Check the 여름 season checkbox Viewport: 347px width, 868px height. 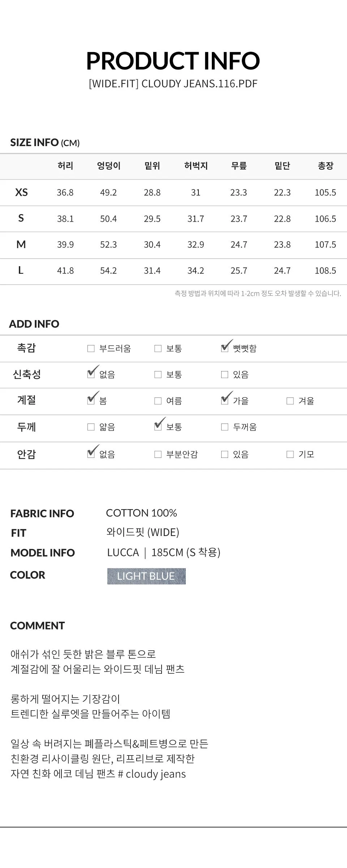(158, 401)
